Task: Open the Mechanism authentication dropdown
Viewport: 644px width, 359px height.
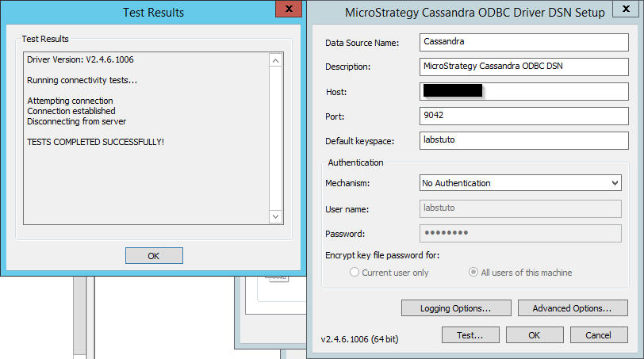Action: point(520,183)
